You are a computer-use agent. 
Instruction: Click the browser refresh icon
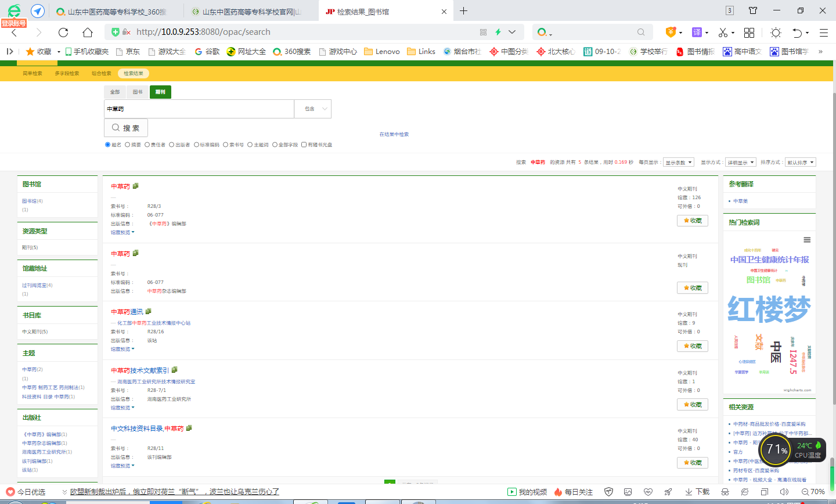(63, 32)
